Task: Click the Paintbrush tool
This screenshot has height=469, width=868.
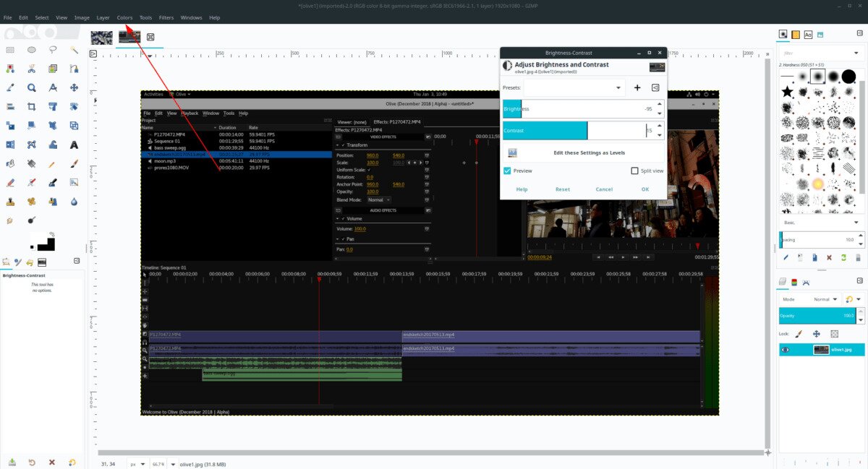Action: [x=75, y=164]
